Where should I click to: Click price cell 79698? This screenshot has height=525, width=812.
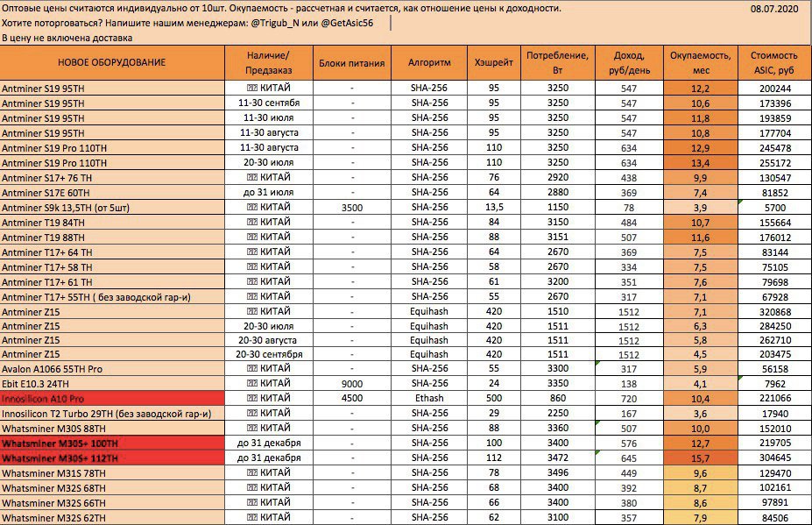coord(774,282)
